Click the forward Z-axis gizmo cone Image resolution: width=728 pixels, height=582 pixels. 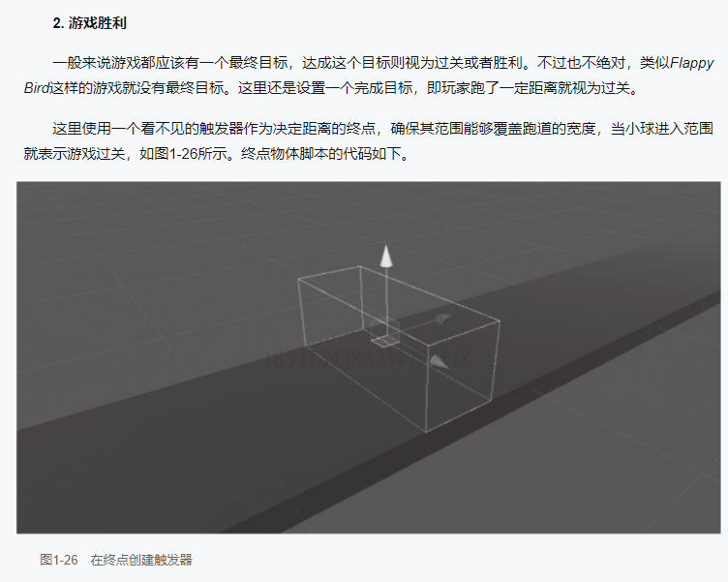(440, 361)
